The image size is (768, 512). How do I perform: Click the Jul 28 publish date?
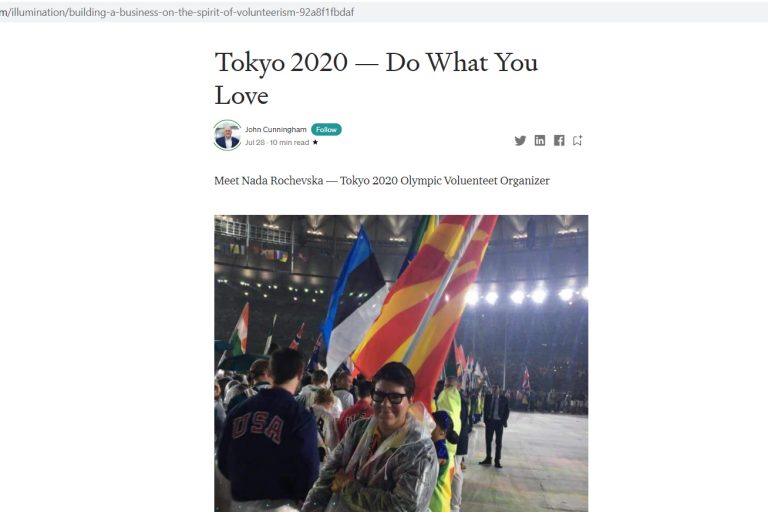tap(255, 143)
